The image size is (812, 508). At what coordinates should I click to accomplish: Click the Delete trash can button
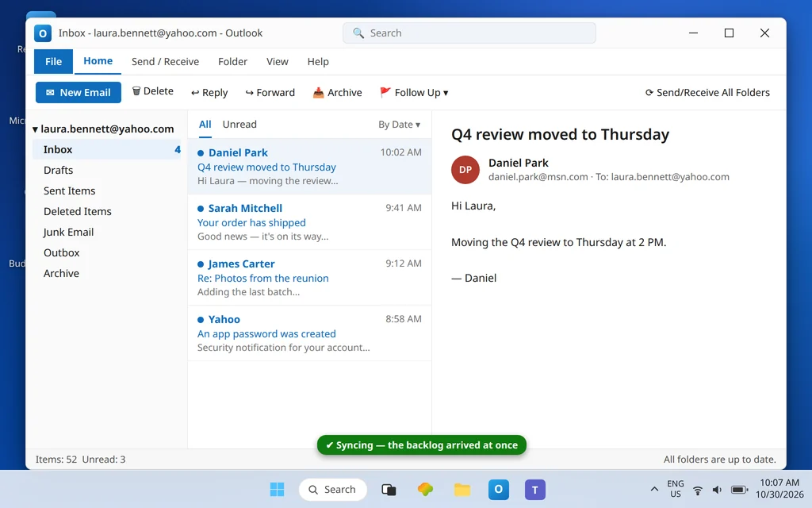point(153,91)
